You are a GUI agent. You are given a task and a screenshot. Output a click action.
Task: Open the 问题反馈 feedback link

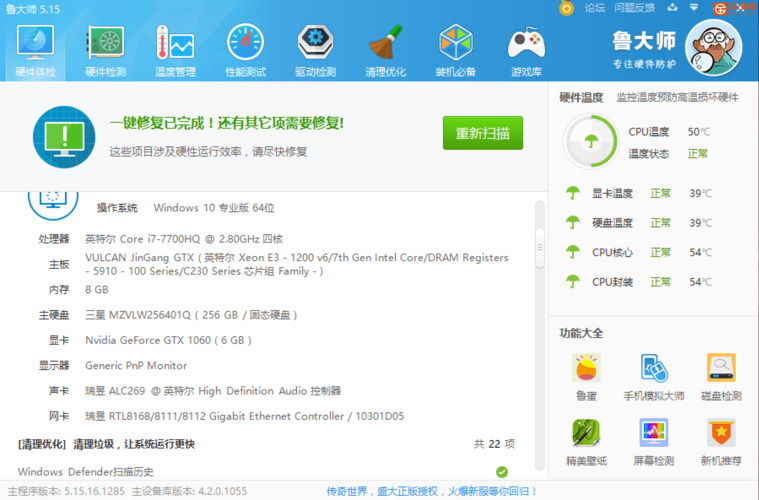(634, 8)
